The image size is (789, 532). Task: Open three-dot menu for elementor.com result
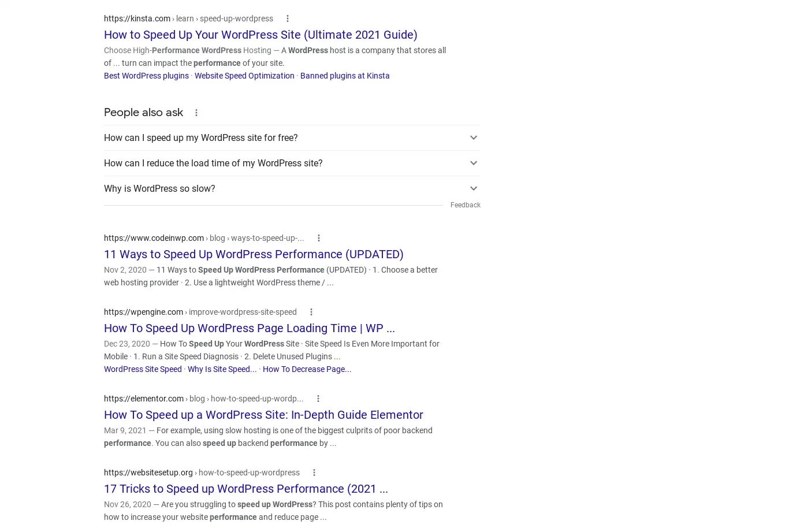[x=318, y=399]
